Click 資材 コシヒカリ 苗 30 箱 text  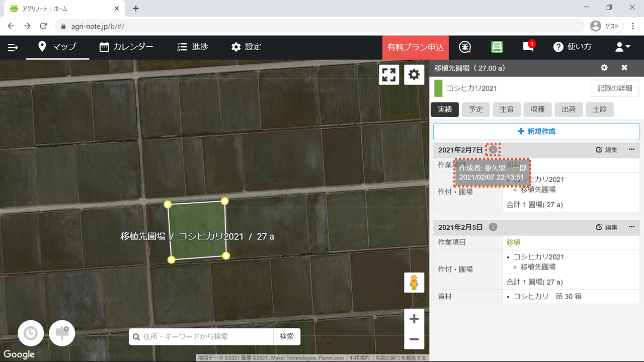tap(547, 296)
